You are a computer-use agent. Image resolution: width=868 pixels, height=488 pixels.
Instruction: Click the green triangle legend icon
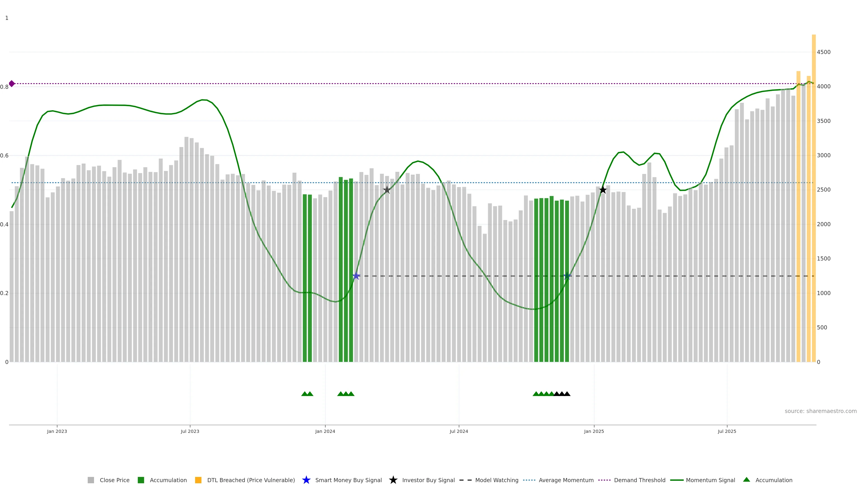coord(746,480)
